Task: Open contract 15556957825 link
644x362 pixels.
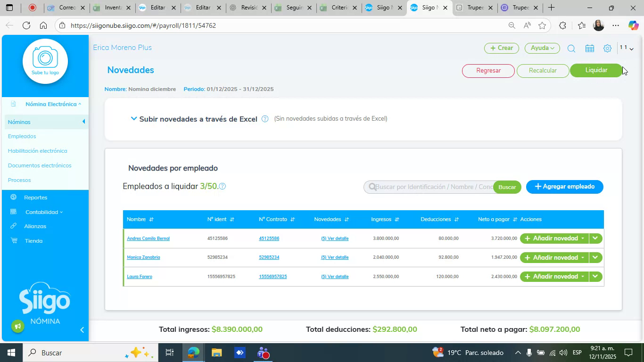Action: [x=273, y=277]
